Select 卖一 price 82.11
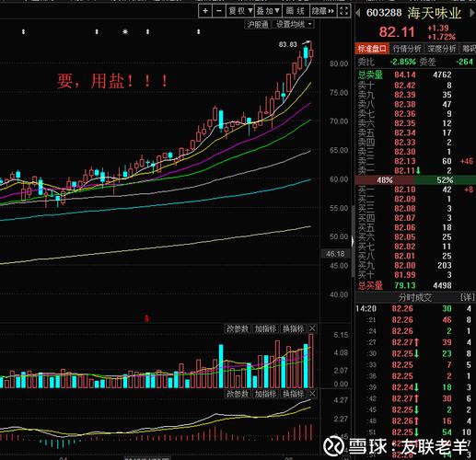Screen dimensions: 476x460 [405, 170]
